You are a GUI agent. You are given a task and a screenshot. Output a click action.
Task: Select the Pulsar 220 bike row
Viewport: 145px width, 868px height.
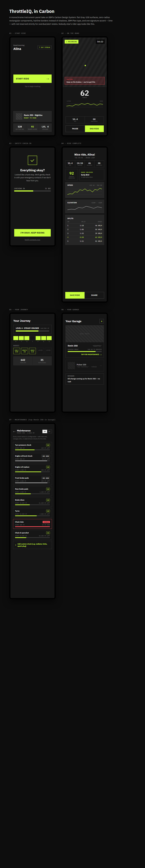[x=85, y=365]
